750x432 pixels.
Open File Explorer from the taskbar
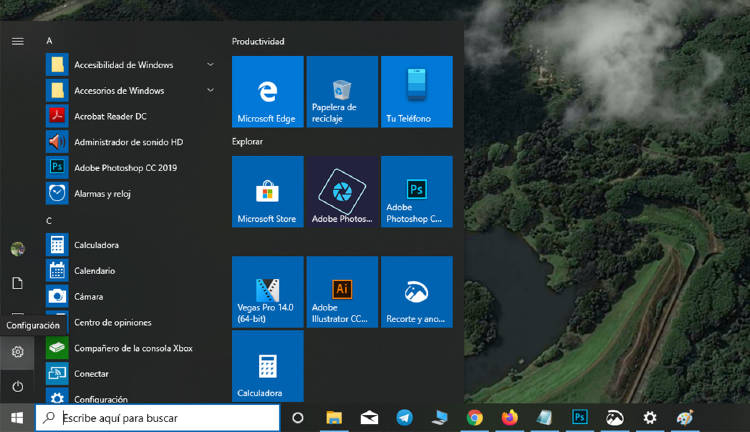334,418
